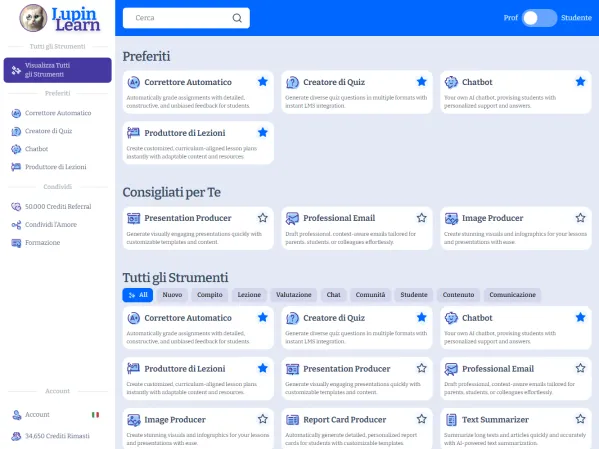
Task: Click the Account user icon
Action: point(16,415)
